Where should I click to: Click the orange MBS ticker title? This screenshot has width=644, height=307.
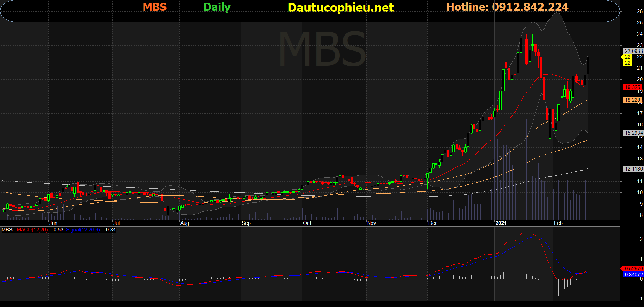[x=155, y=7]
